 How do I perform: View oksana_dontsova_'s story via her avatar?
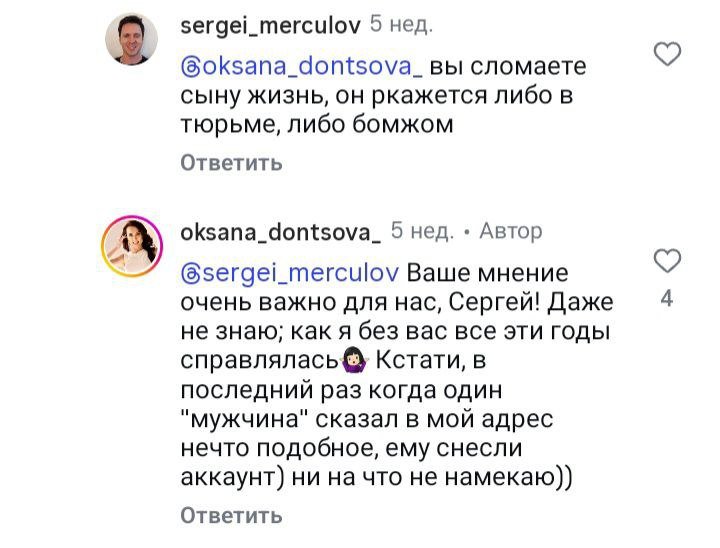[133, 247]
